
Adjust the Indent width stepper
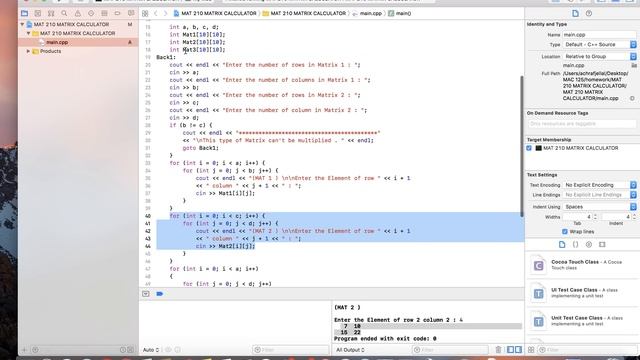coord(634,217)
